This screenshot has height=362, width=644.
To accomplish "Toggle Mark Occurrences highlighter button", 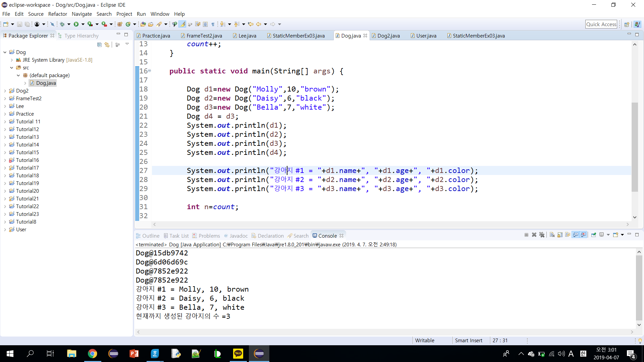I will pyautogui.click(x=182, y=24).
